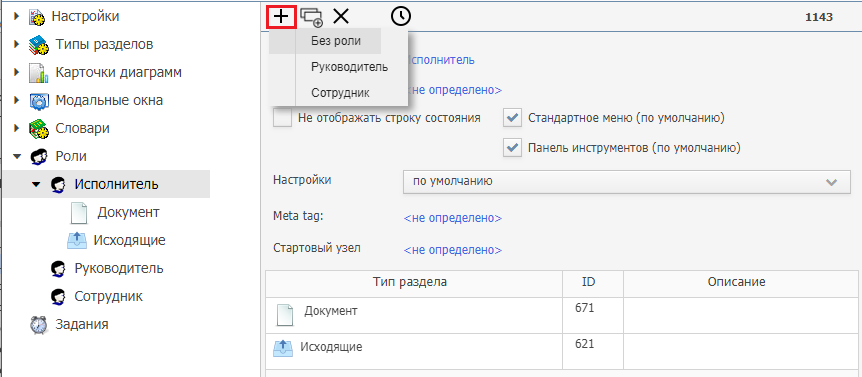Click the Типы разделов books icon
Viewport: 862px width, 377px height.
tap(39, 45)
